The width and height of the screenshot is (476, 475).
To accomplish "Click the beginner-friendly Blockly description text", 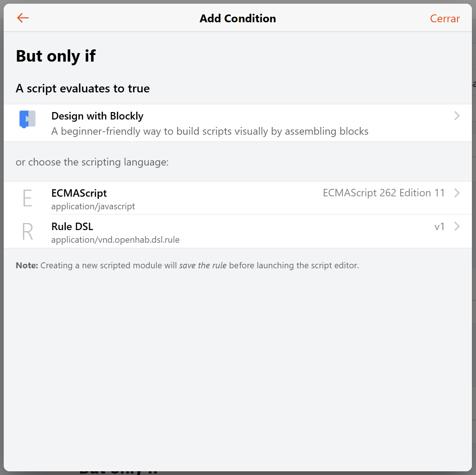I will [210, 131].
